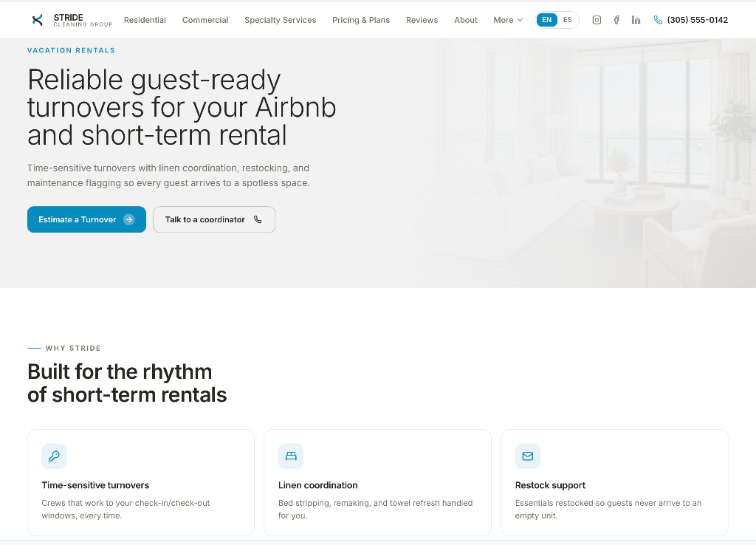Click the hero paragraph about linen coordination

(168, 176)
